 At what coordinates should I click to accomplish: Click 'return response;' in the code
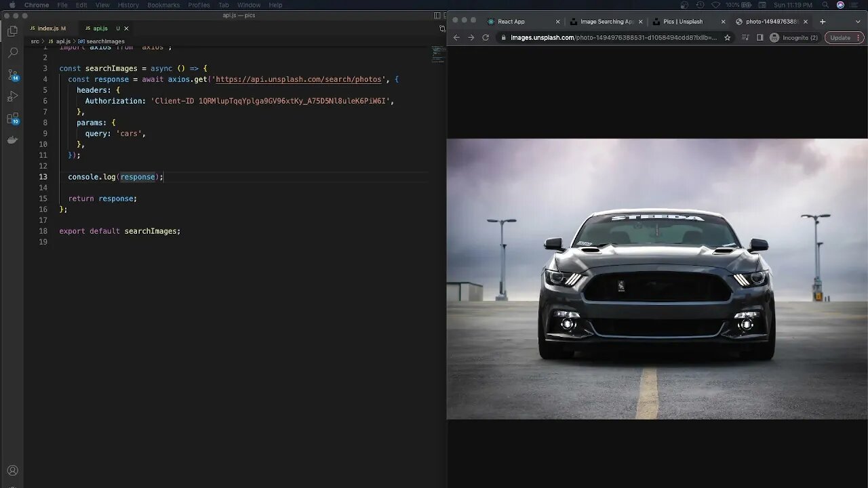tap(102, 199)
